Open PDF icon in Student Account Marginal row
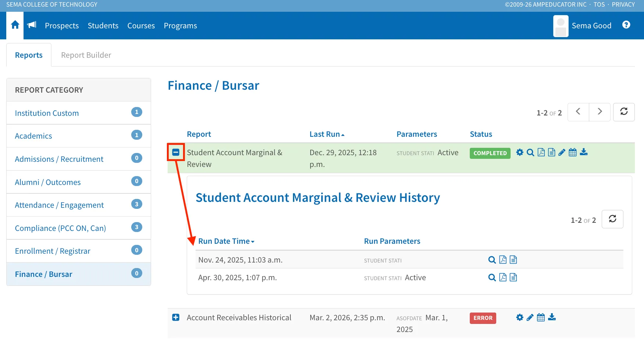 pos(541,152)
